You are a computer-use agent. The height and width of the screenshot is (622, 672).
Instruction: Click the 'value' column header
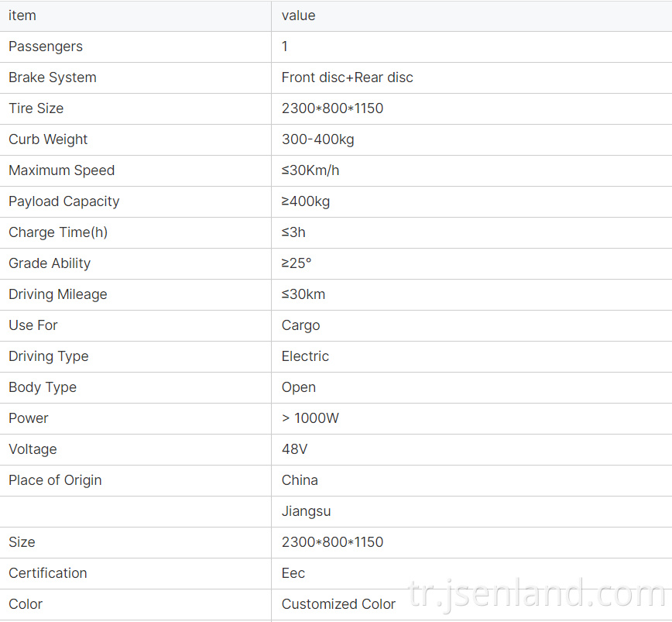(298, 15)
